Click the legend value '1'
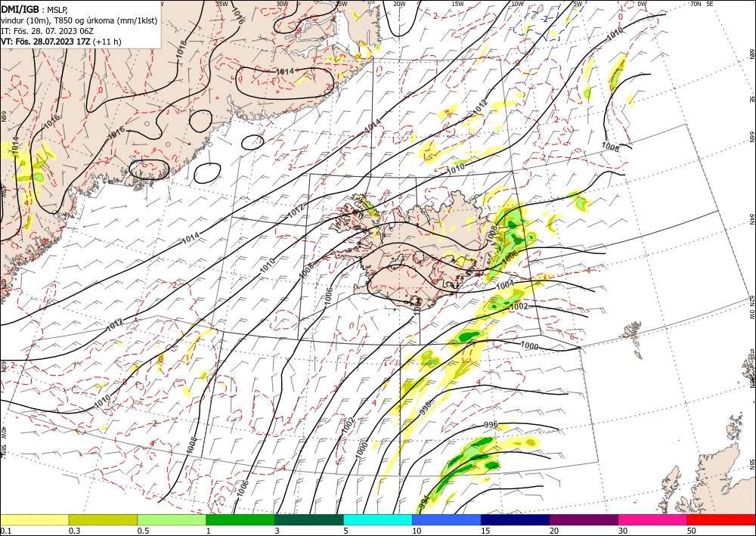Image resolution: width=756 pixels, height=536 pixels. (x=209, y=531)
